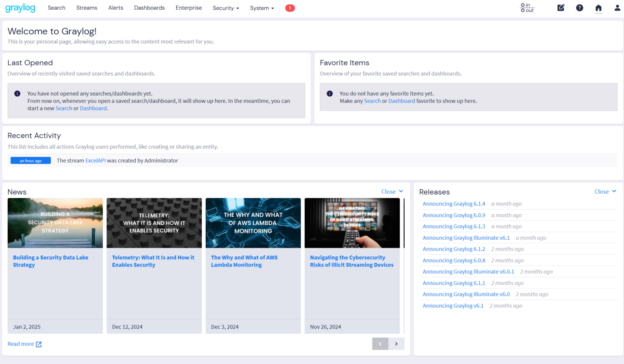The height and width of the screenshot is (364, 624).
Task: Open the ExcelAPI stream link
Action: [95, 160]
